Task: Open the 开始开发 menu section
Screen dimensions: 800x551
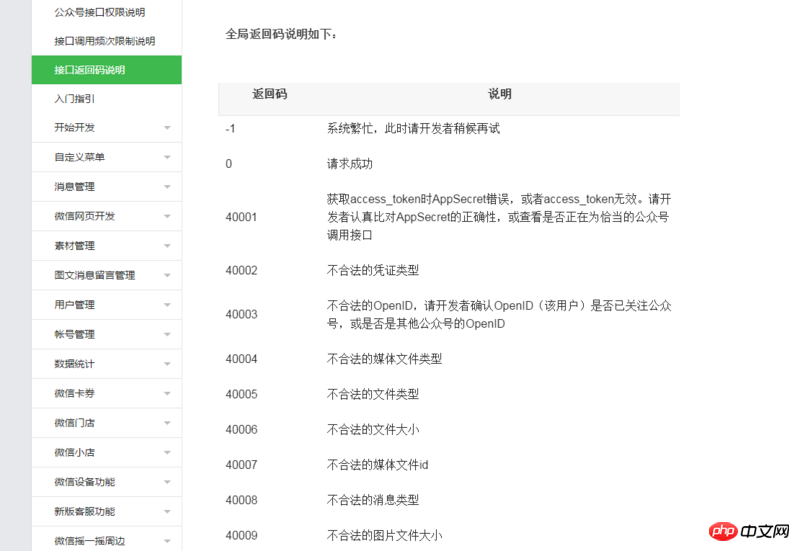Action: click(74, 128)
